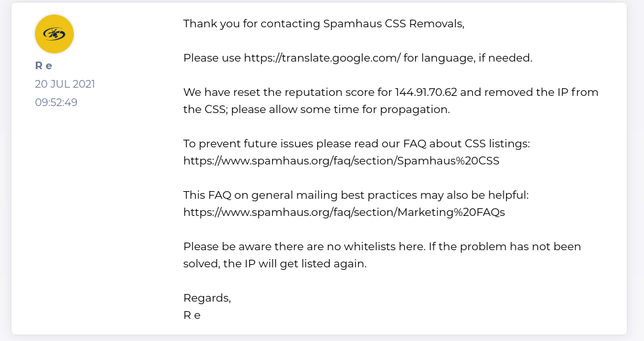Click the IP address 144.91.70.62
This screenshot has width=644, height=341.
click(435, 92)
